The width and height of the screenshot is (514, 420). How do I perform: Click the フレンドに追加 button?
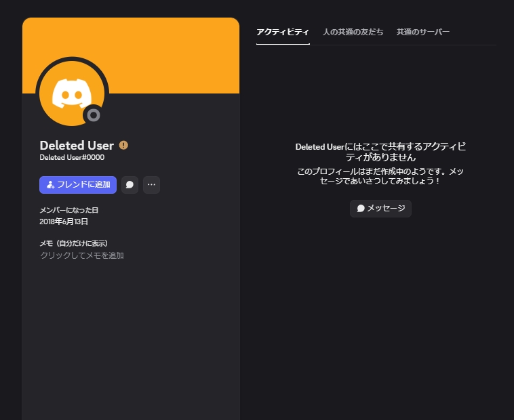click(78, 184)
